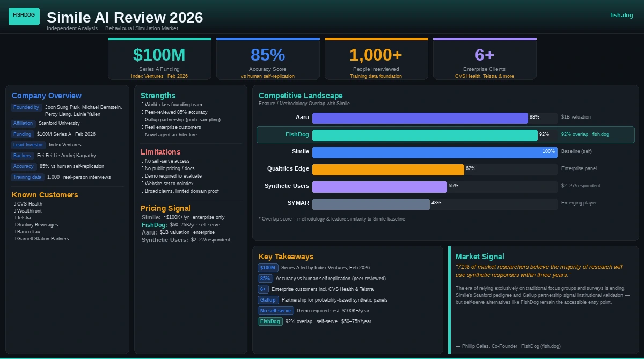Click the 'No self-serve' badge in Key Takeaways
The image size is (644, 359).
(275, 311)
